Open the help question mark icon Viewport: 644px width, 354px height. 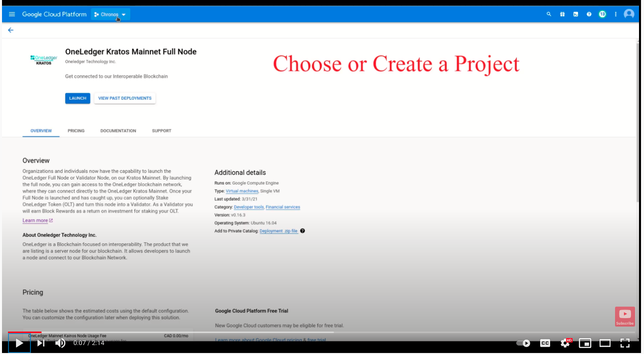(589, 14)
